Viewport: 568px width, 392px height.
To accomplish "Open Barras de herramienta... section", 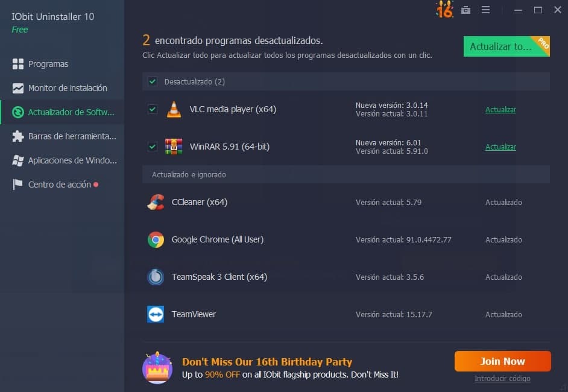I will pyautogui.click(x=62, y=136).
